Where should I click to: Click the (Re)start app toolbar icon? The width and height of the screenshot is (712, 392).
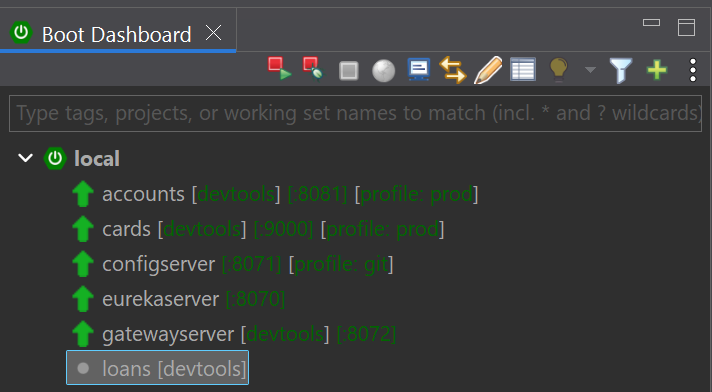click(x=279, y=69)
